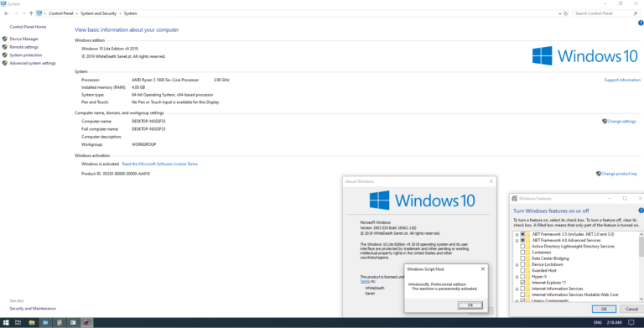Close the Windows Script Host dialog
The width and height of the screenshot is (644, 328).
tap(483, 268)
